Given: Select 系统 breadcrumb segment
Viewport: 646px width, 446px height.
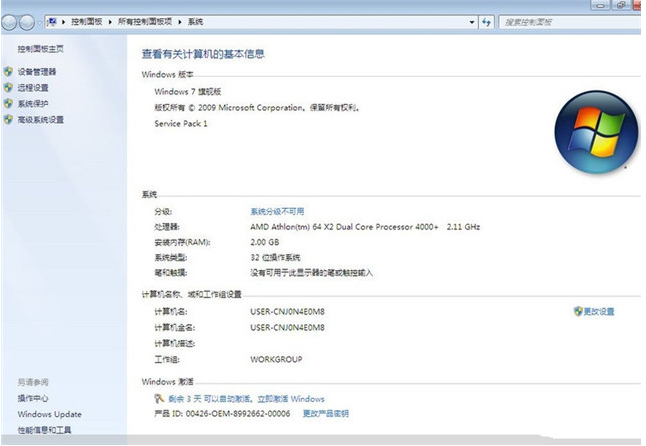Looking at the screenshot, I should pos(195,22).
